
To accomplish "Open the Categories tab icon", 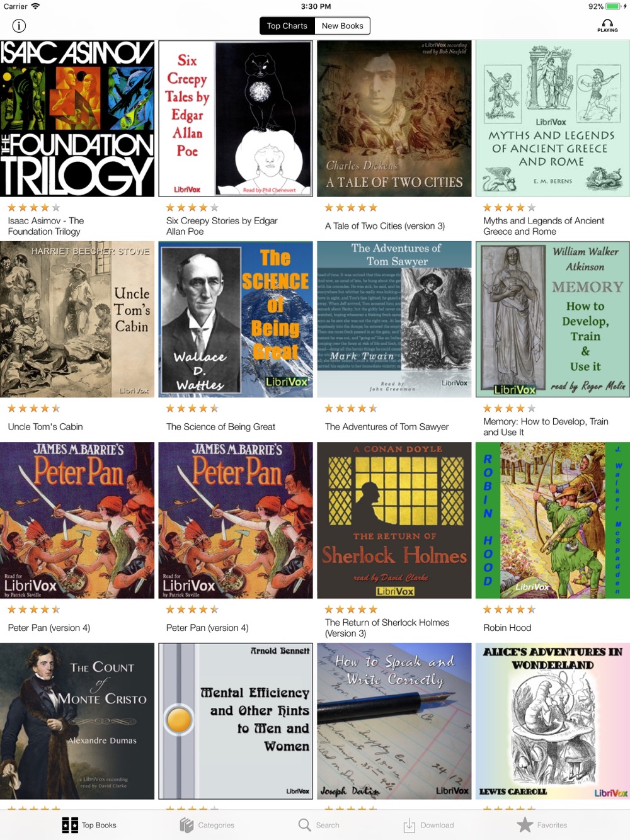I will (x=186, y=825).
